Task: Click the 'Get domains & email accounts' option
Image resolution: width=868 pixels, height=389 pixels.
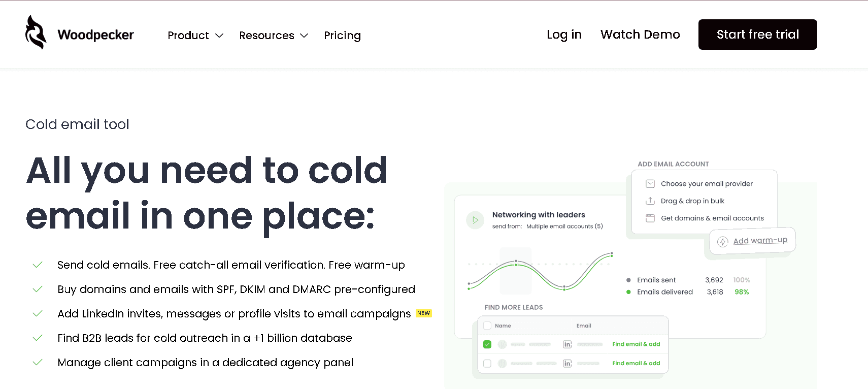Action: (712, 218)
